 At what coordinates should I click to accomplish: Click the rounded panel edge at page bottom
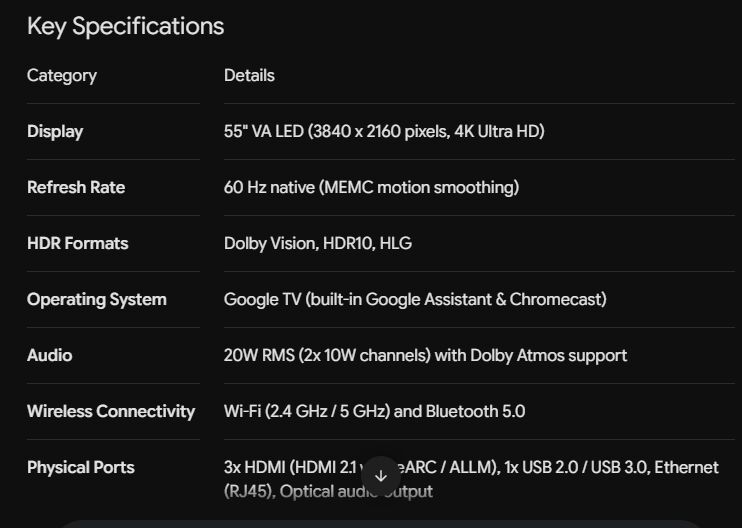coord(379,524)
